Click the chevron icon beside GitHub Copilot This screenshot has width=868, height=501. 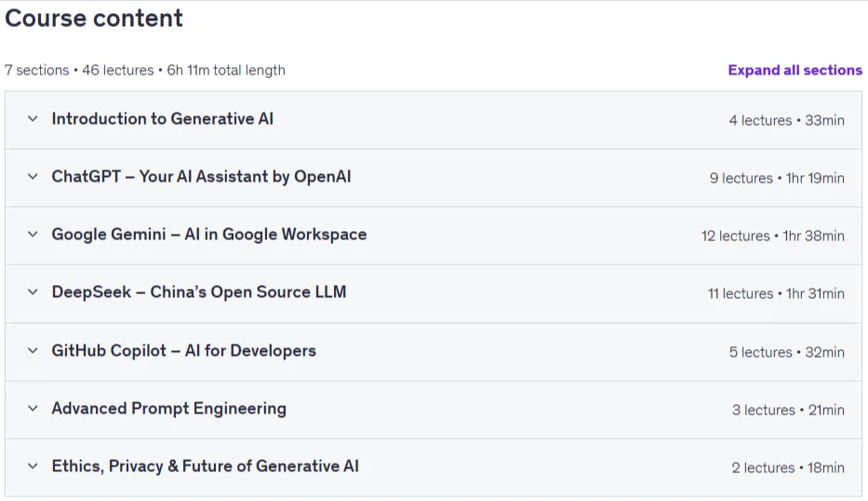click(x=33, y=350)
